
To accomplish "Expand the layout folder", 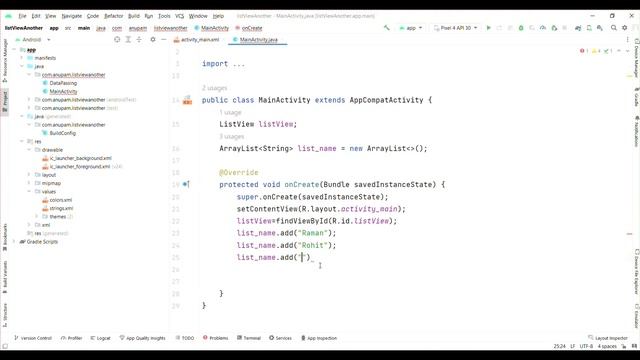I will [29, 175].
